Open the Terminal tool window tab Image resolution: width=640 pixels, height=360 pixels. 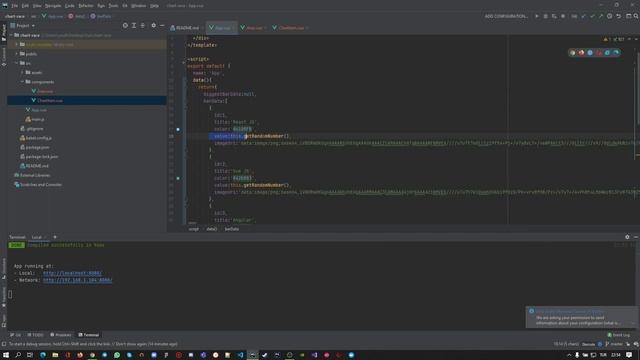coord(89,335)
